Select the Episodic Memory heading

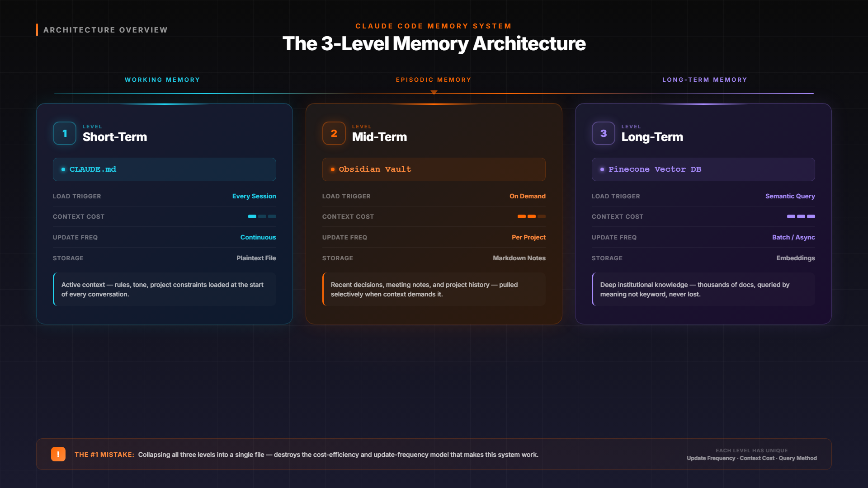434,80
